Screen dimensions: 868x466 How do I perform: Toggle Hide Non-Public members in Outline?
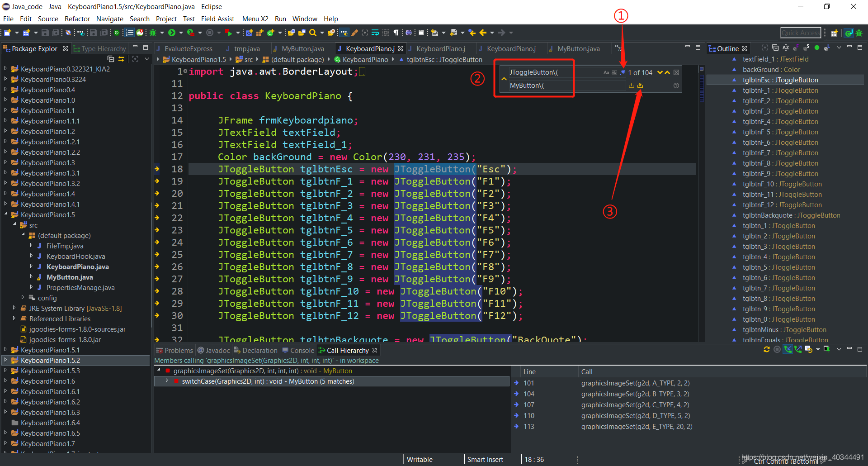[817, 48]
